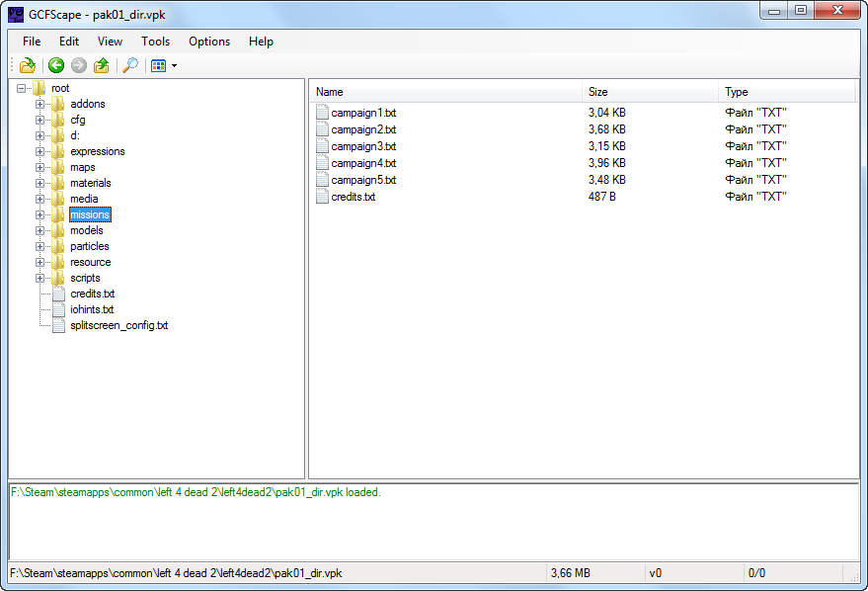The height and width of the screenshot is (591, 868).
Task: Expand the resource folder node
Action: (x=39, y=262)
